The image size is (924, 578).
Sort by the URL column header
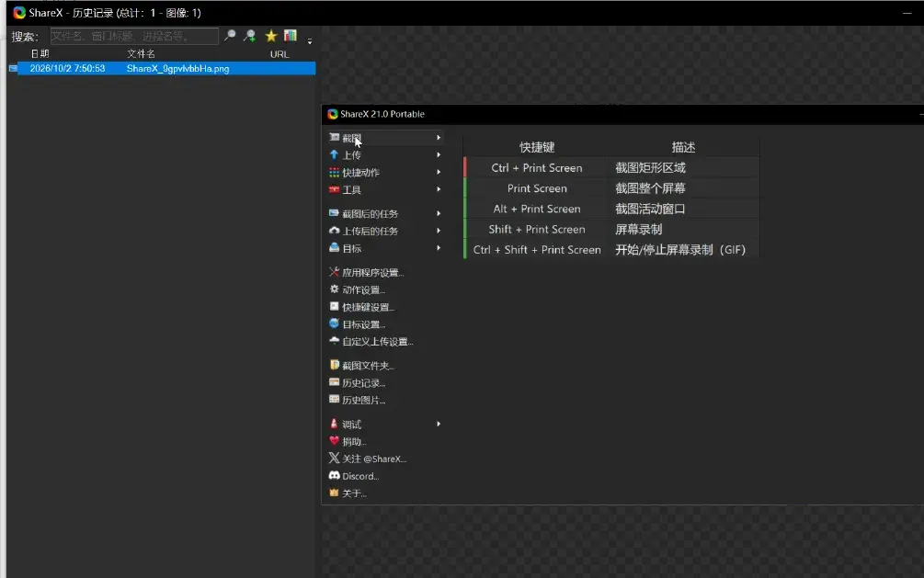279,54
